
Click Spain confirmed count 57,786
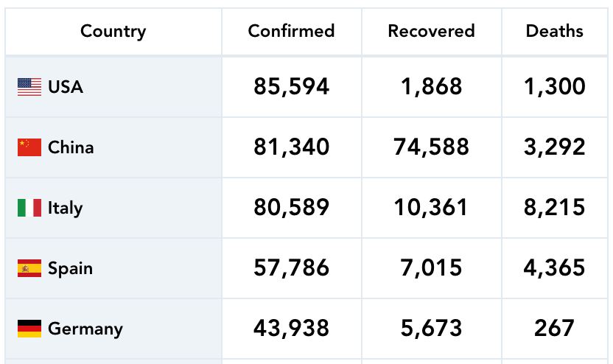click(291, 268)
